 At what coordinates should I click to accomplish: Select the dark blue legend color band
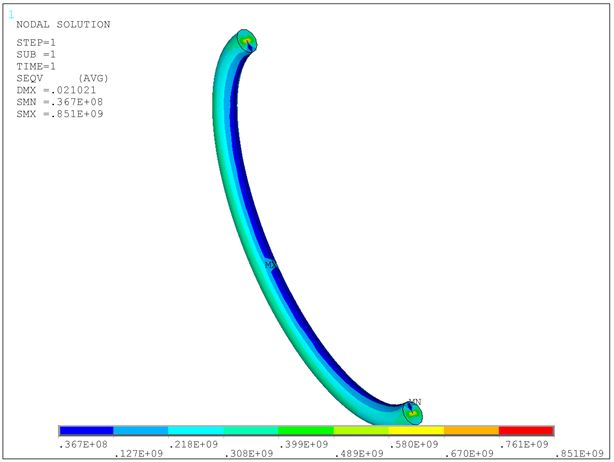tap(86, 431)
